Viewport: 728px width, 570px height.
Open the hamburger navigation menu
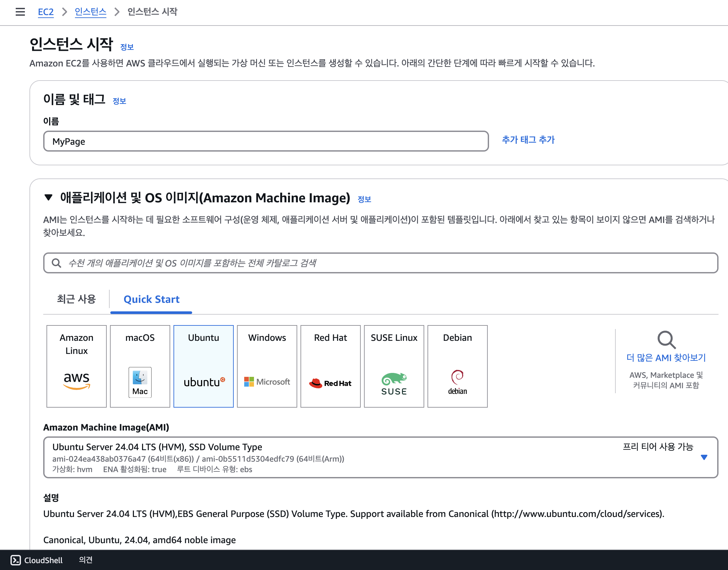[20, 12]
